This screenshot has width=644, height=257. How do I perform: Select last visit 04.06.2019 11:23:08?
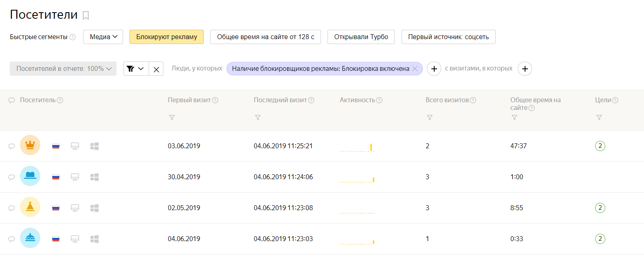(x=283, y=208)
